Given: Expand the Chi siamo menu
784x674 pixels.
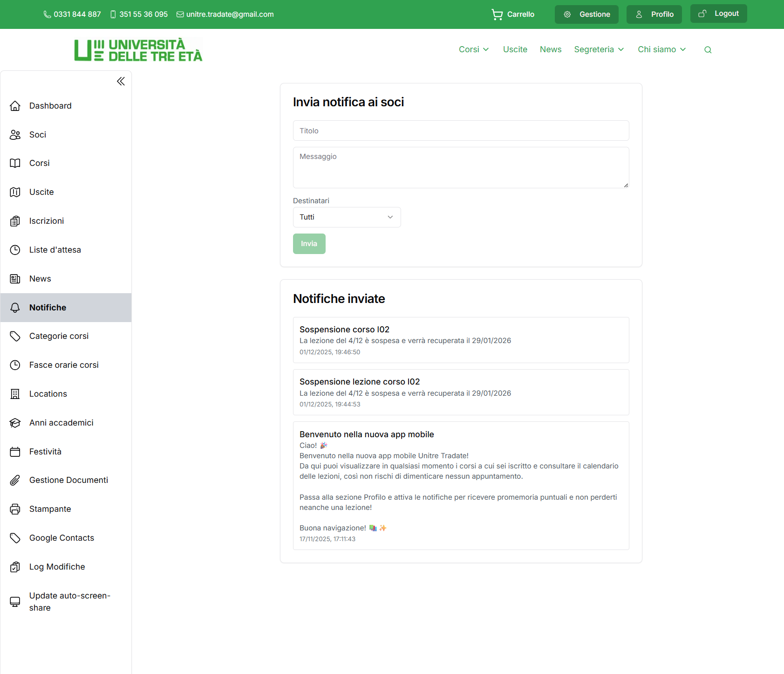Looking at the screenshot, I should (x=661, y=49).
